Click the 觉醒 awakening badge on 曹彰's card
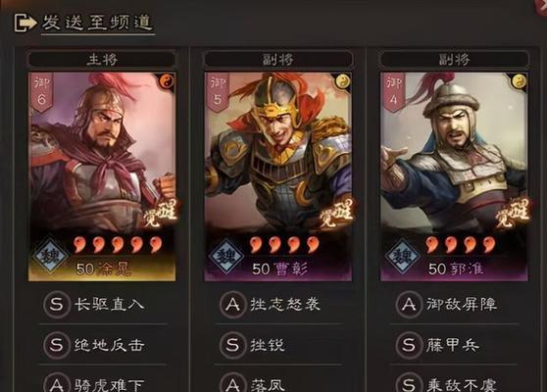 336,213
